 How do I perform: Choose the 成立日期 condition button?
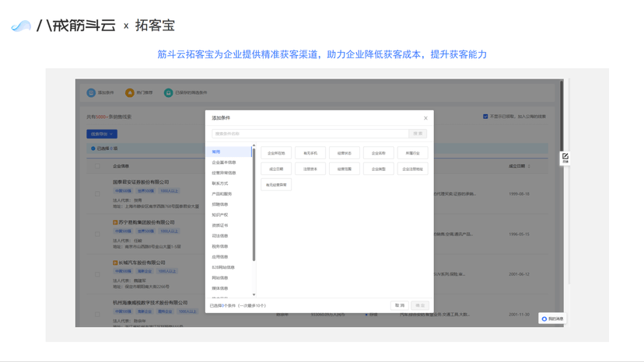click(276, 169)
